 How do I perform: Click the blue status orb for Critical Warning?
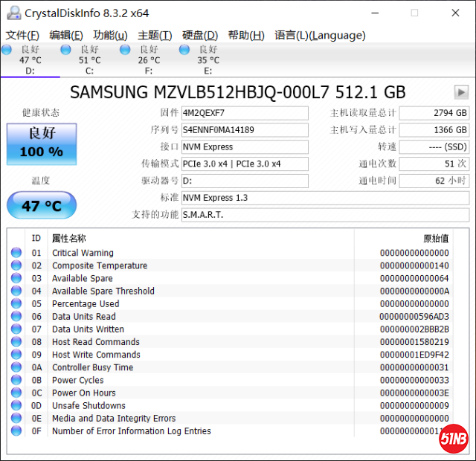pos(16,253)
